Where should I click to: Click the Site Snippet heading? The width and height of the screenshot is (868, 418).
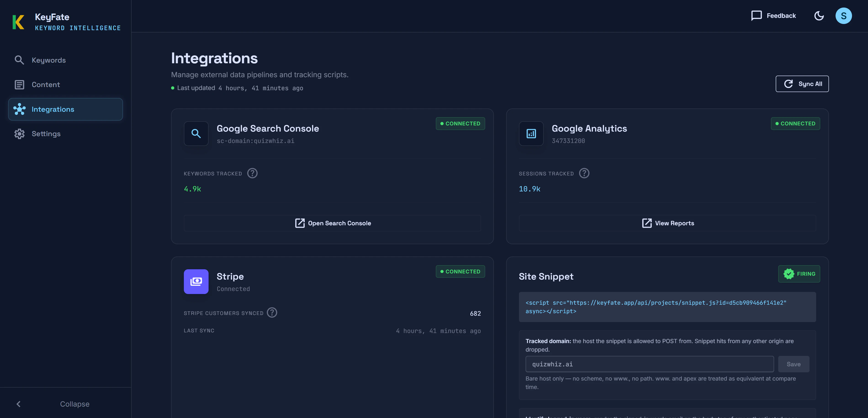point(546,277)
